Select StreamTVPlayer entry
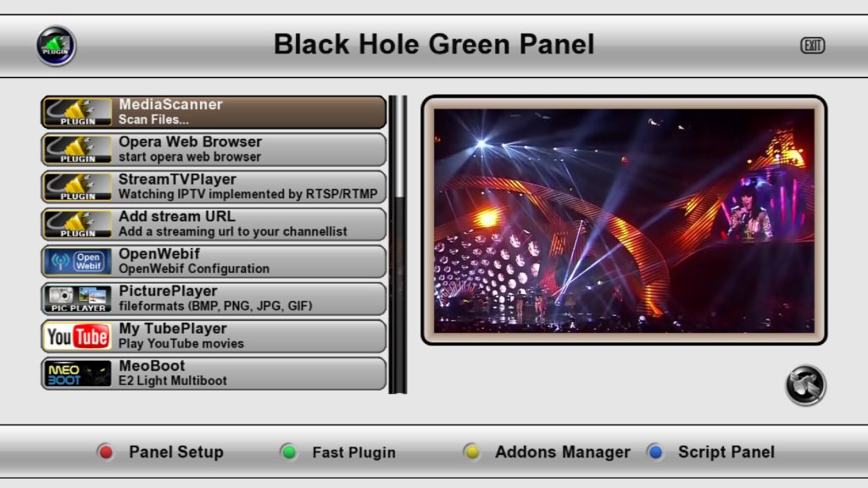The height and width of the screenshot is (488, 868). (x=214, y=187)
